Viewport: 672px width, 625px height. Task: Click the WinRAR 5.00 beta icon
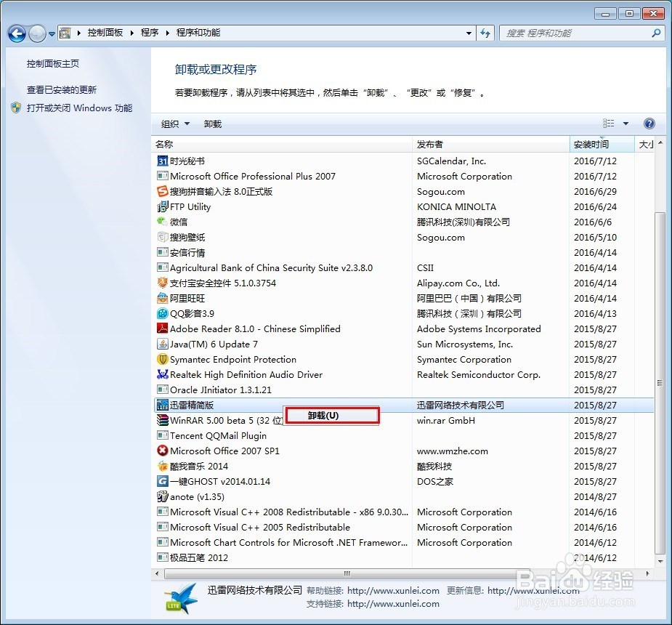(x=163, y=421)
